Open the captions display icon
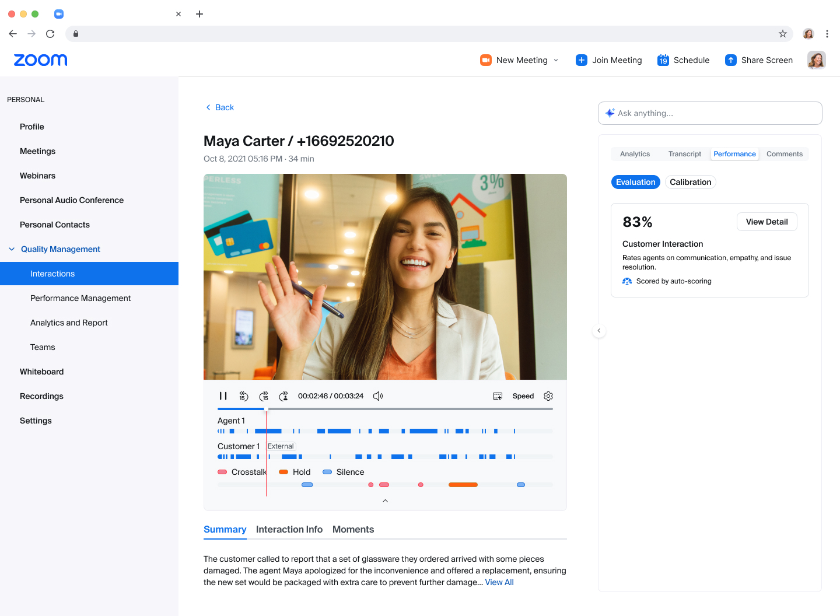This screenshot has width=840, height=616. point(498,396)
